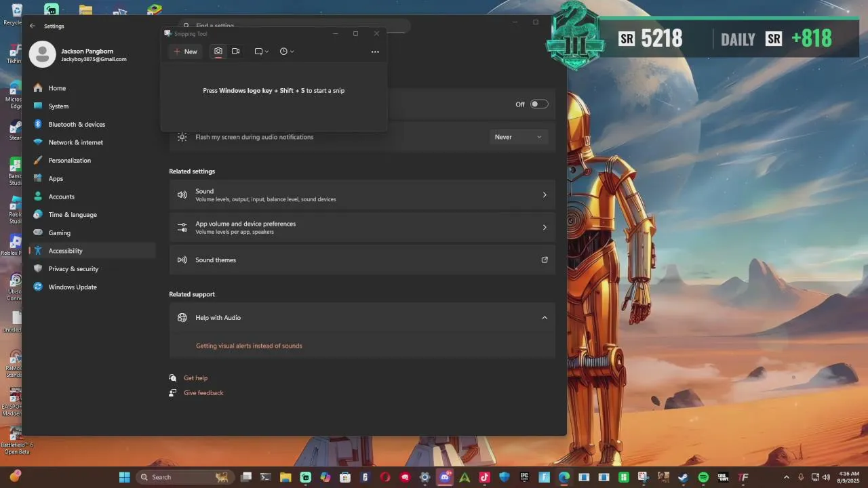The height and width of the screenshot is (488, 868).
Task: Click the Give feedback link
Action: pos(203,393)
